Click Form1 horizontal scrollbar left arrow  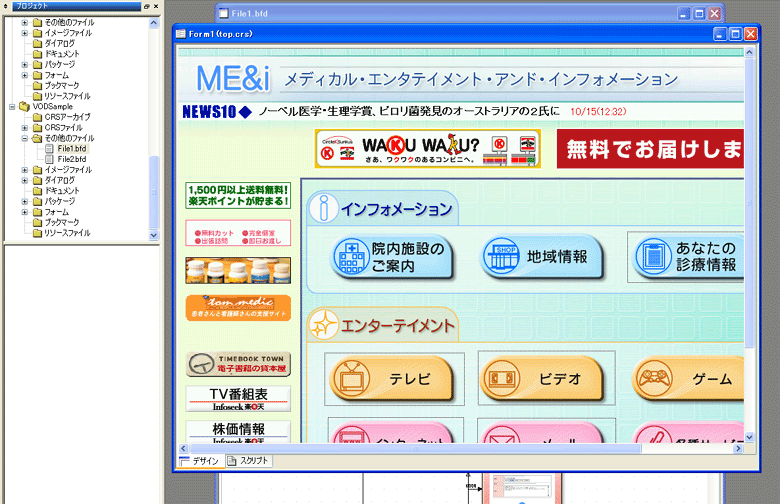pyautogui.click(x=183, y=448)
